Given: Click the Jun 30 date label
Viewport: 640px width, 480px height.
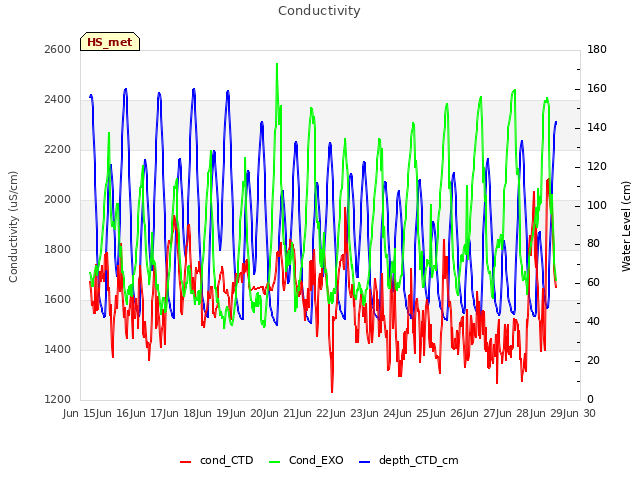Looking at the screenshot, I should click(x=580, y=413).
